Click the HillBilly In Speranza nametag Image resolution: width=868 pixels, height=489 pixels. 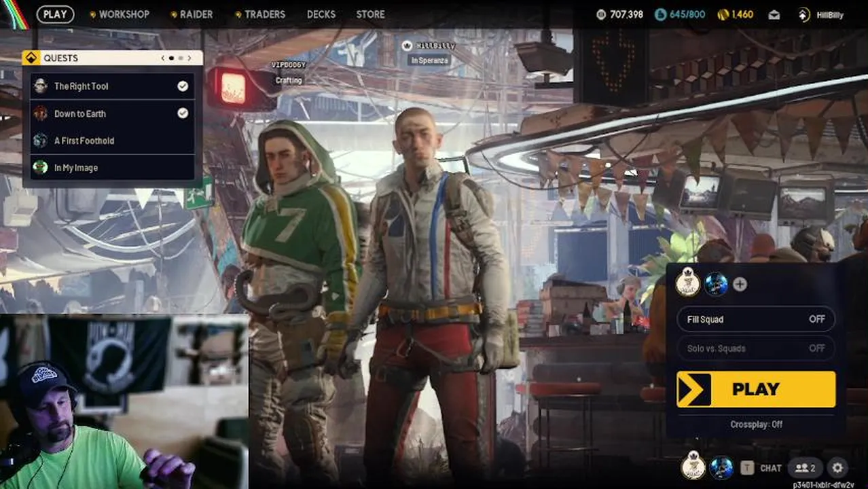click(428, 52)
